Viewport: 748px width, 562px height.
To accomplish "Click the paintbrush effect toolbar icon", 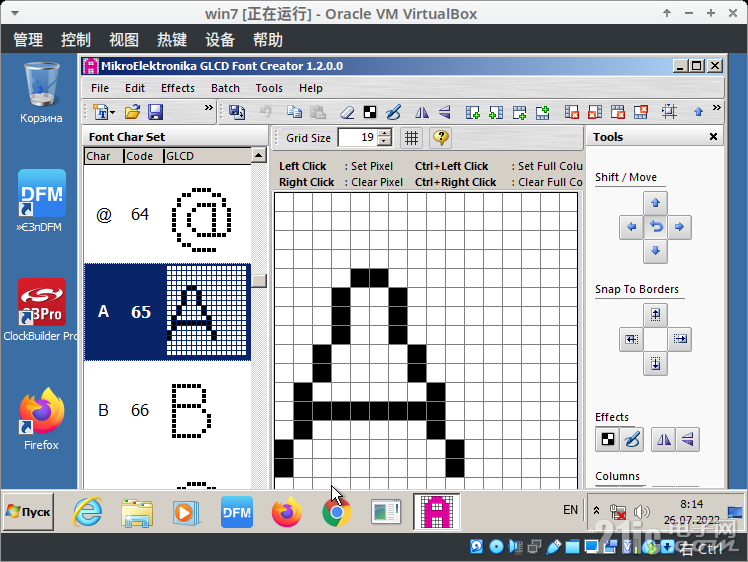I will click(x=394, y=112).
